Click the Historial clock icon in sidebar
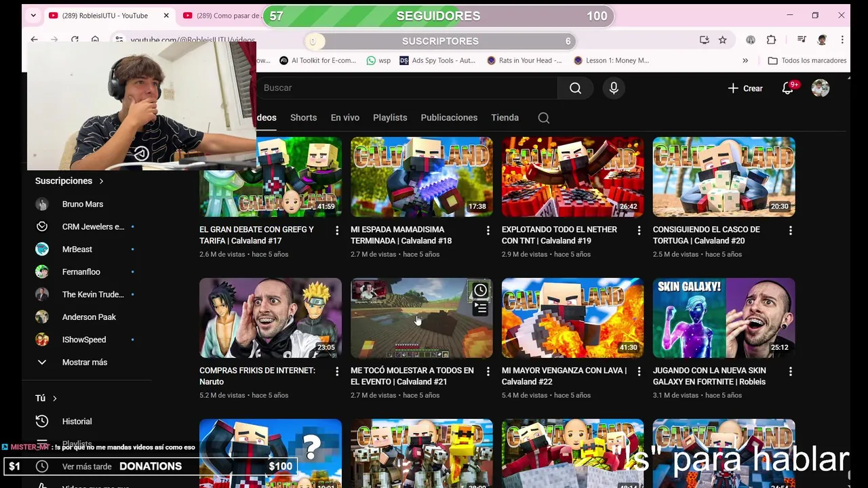868x488 pixels. click(x=42, y=422)
